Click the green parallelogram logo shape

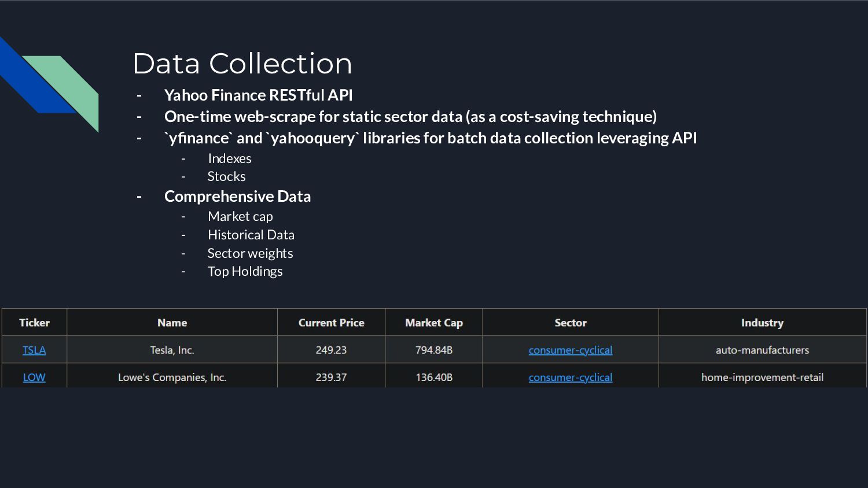[x=72, y=87]
